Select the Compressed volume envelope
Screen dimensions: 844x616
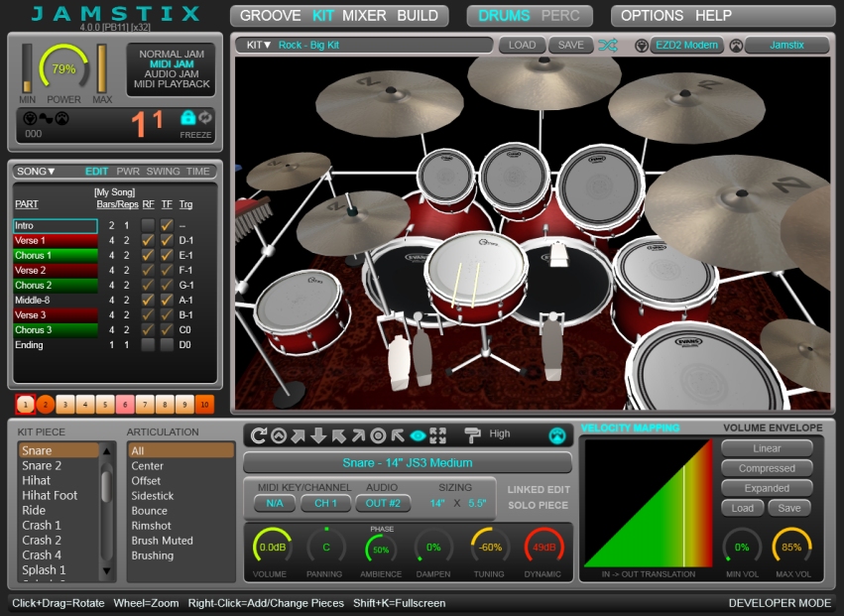click(x=767, y=468)
